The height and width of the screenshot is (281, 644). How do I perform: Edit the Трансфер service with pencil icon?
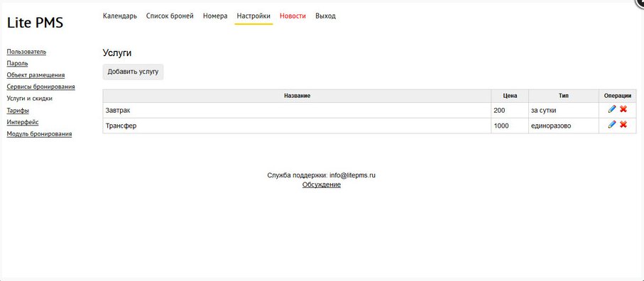(612, 124)
